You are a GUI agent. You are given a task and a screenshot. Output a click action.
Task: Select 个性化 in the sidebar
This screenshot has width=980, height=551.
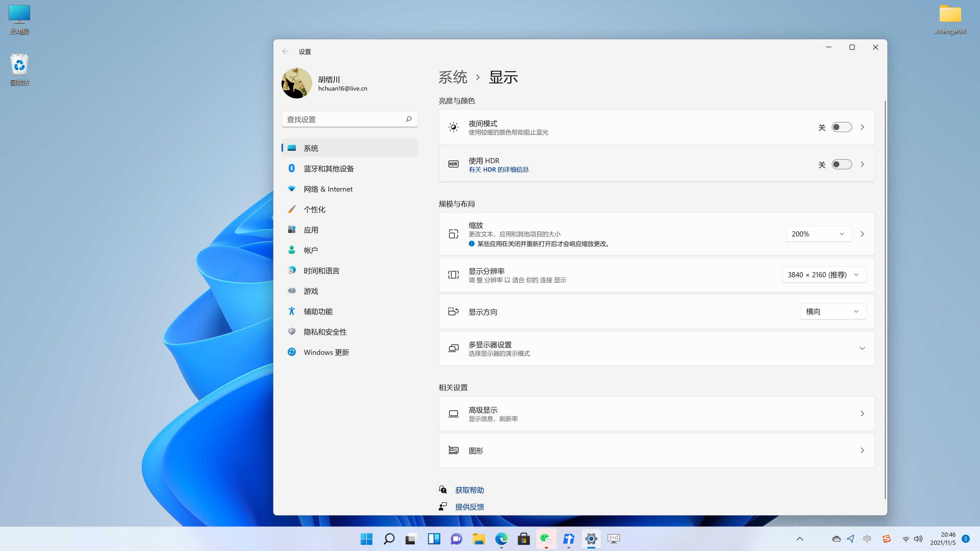pyautogui.click(x=314, y=209)
